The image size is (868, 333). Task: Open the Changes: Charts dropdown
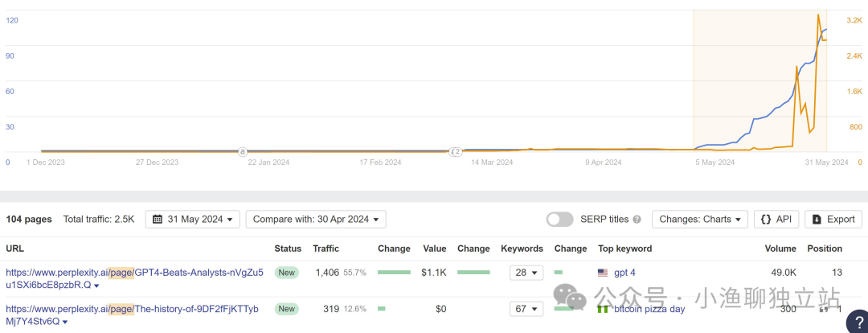click(700, 220)
